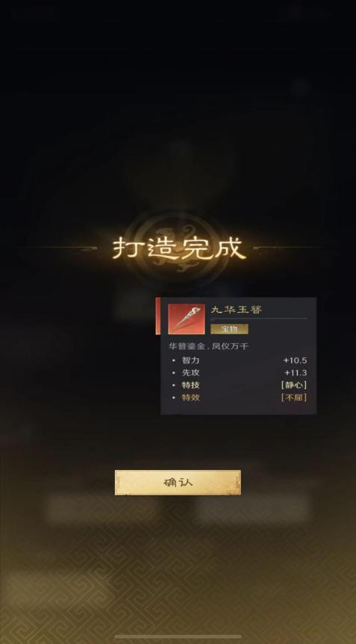Click the bullet dot before 智力
This screenshot has width=356, height=644.
click(x=174, y=360)
